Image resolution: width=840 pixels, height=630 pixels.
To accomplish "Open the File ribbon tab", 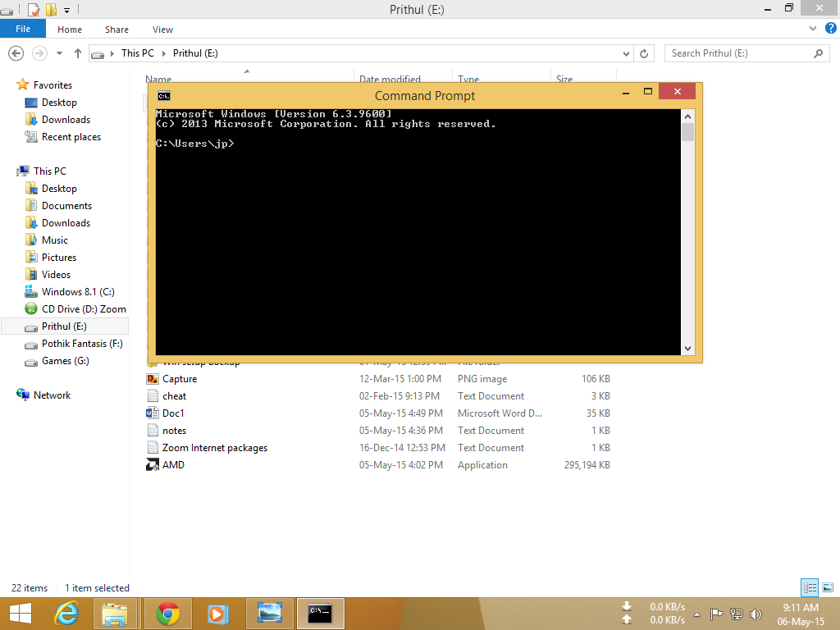I will [23, 29].
